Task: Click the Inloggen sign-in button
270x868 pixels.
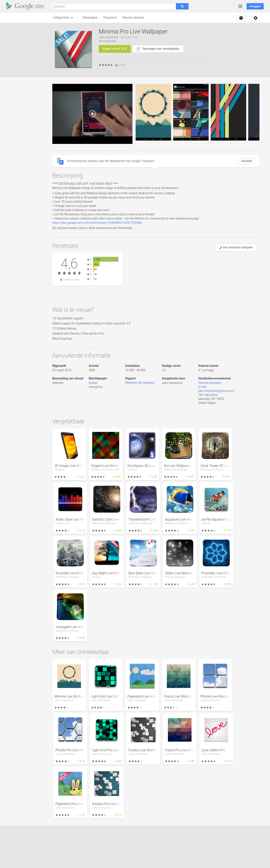Action: tap(255, 6)
